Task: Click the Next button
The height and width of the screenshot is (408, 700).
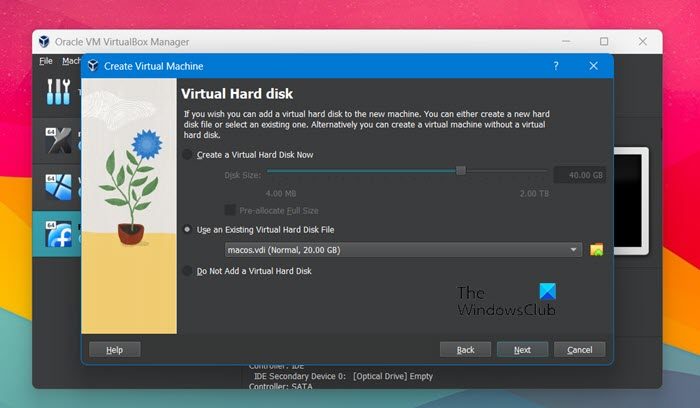Action: coord(522,350)
